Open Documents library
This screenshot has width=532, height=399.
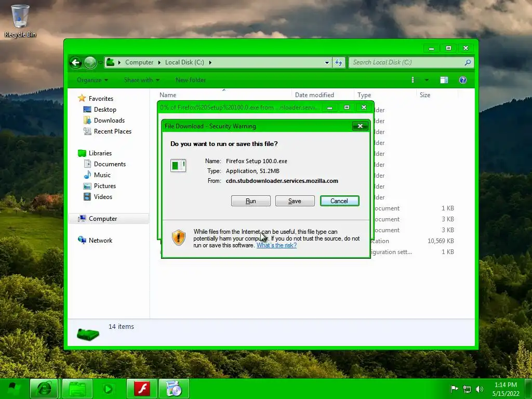[110, 164]
